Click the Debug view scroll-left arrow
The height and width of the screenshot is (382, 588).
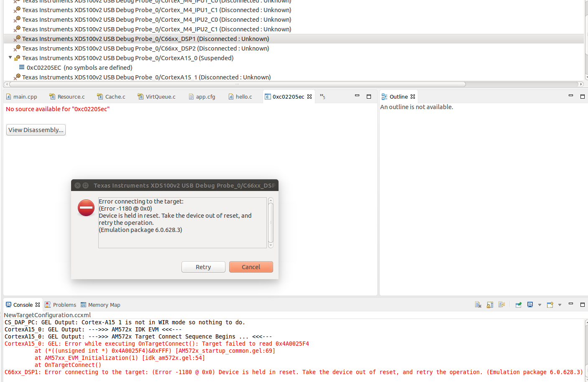(x=6, y=84)
